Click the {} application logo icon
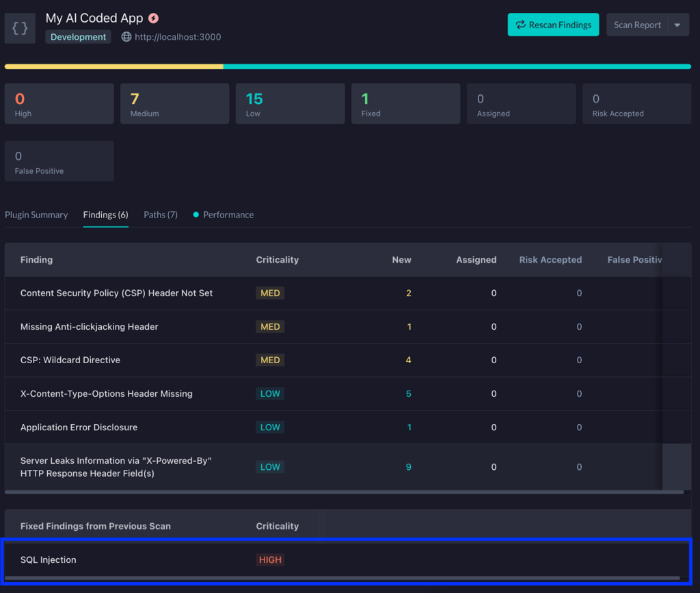The width and height of the screenshot is (700, 593). tap(19, 28)
